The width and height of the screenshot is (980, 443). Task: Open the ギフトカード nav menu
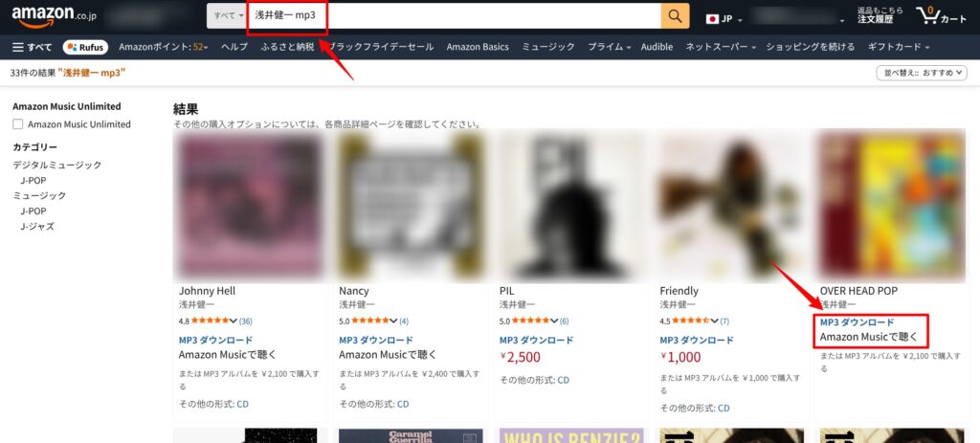pos(899,47)
